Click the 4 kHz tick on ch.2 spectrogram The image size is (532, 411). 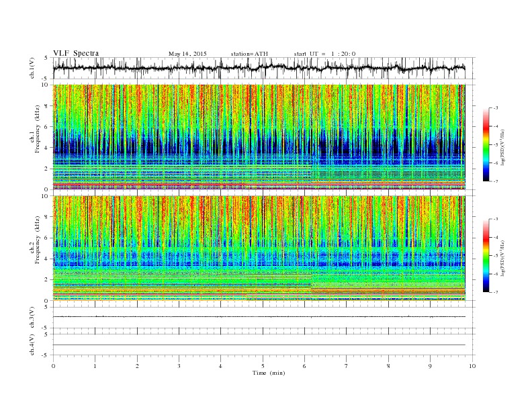click(47, 259)
